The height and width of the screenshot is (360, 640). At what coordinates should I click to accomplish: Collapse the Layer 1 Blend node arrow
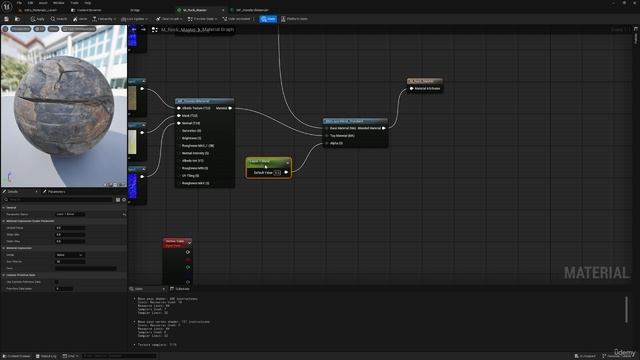tap(287, 162)
